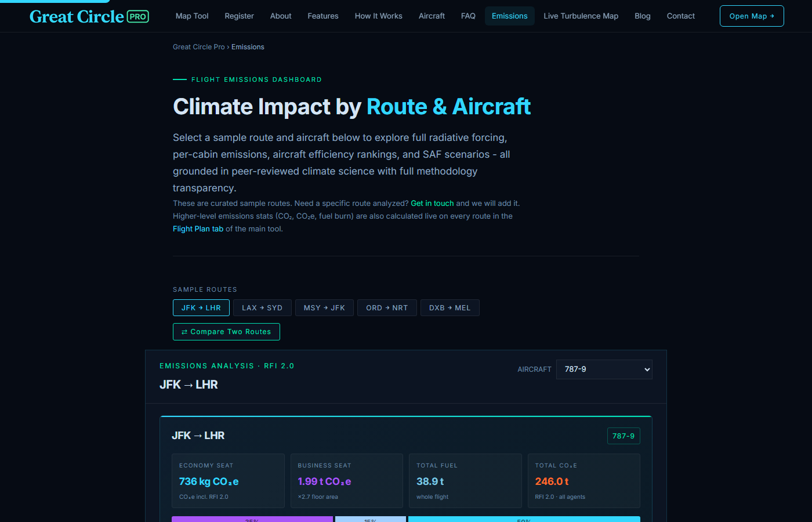
Task: Select the LAX → SYD sample route
Action: click(x=262, y=308)
